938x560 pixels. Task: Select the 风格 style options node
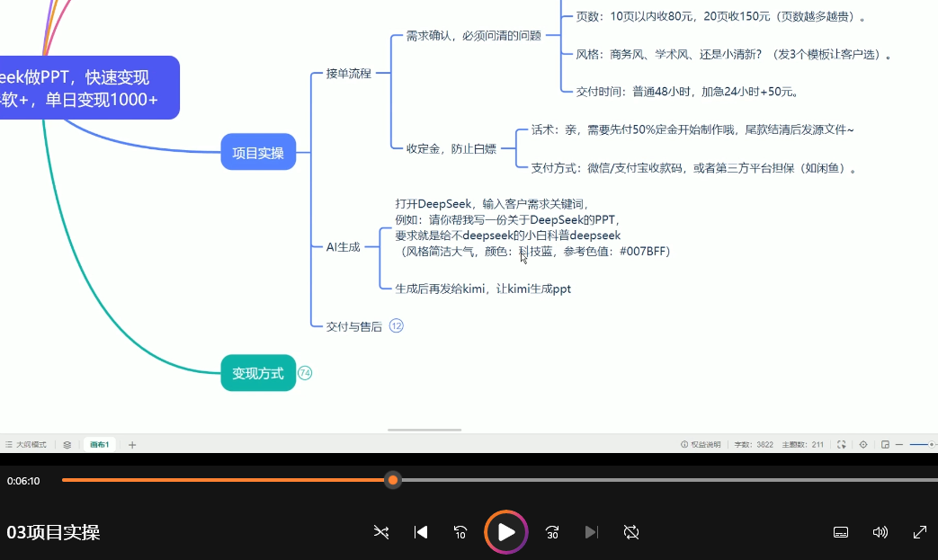pos(734,55)
